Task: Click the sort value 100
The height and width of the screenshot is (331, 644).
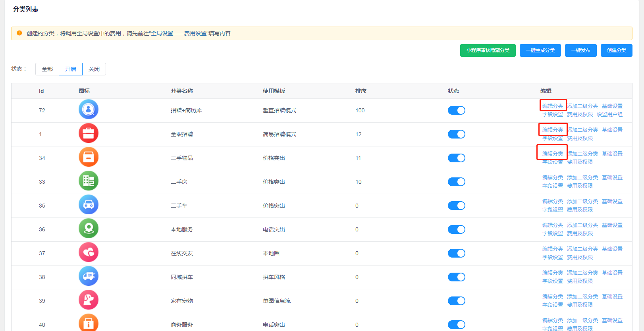Action: point(360,110)
